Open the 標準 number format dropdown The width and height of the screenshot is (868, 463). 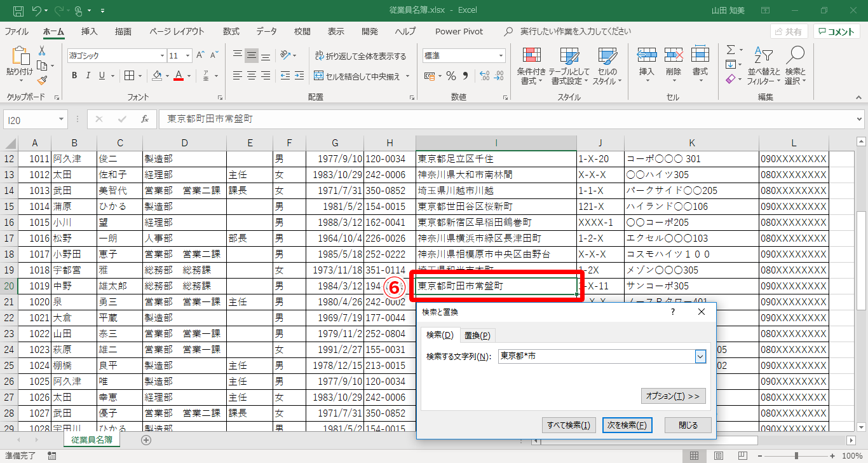(501, 55)
